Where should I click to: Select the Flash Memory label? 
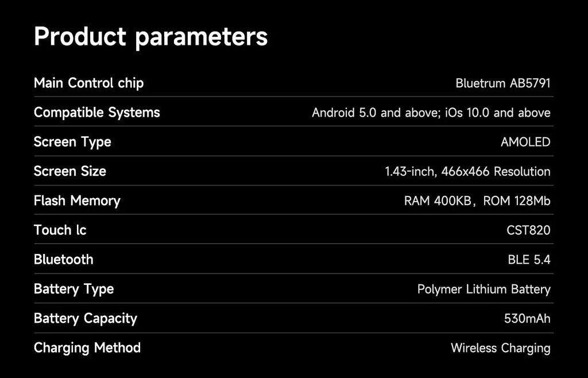(x=78, y=200)
